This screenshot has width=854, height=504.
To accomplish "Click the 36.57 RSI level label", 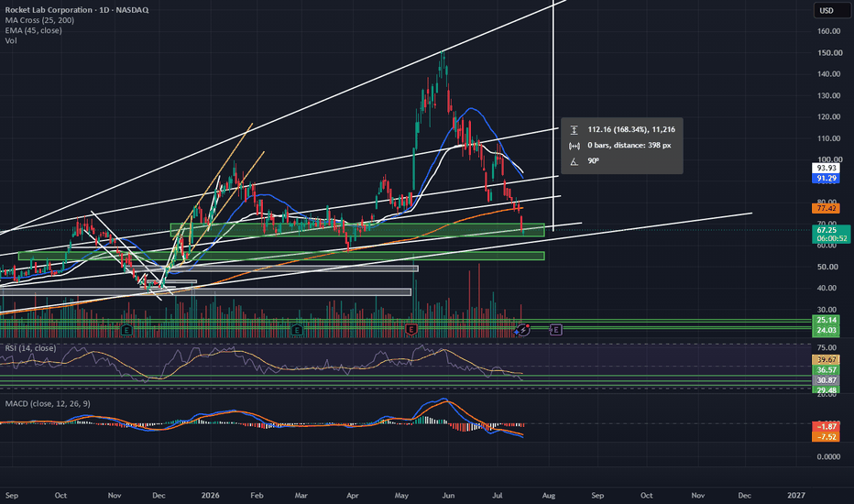I will tap(826, 370).
